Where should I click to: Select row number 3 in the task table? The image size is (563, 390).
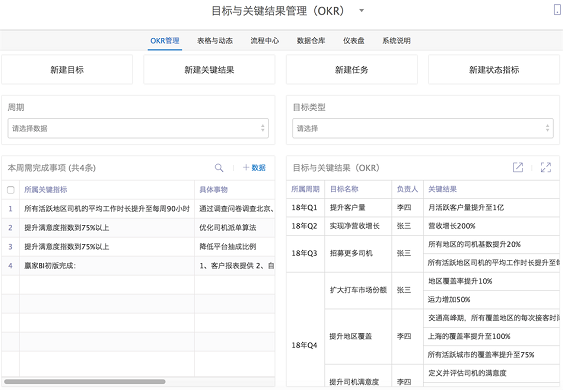10,247
